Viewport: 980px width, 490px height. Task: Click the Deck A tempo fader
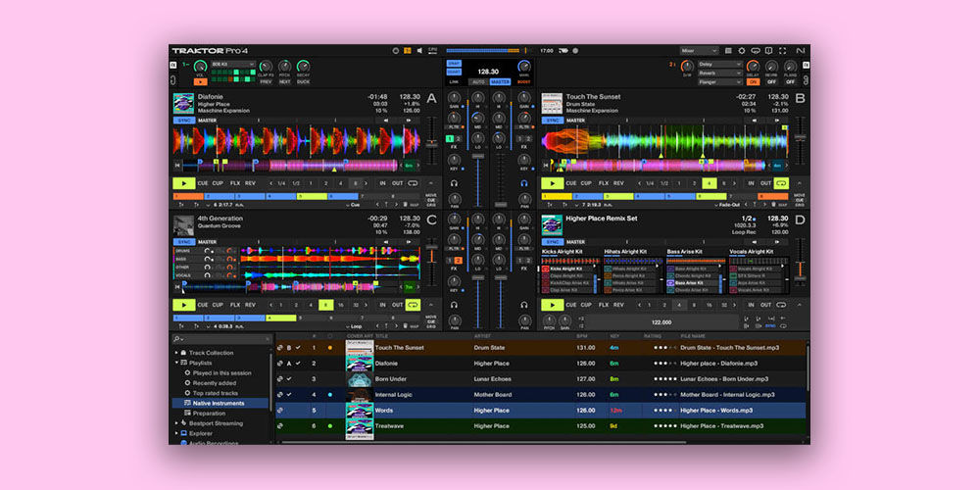coord(432,143)
